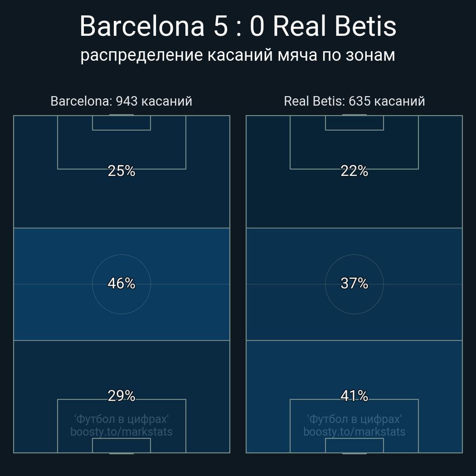Click Barcelona's 46% midfield zone value

121,283
